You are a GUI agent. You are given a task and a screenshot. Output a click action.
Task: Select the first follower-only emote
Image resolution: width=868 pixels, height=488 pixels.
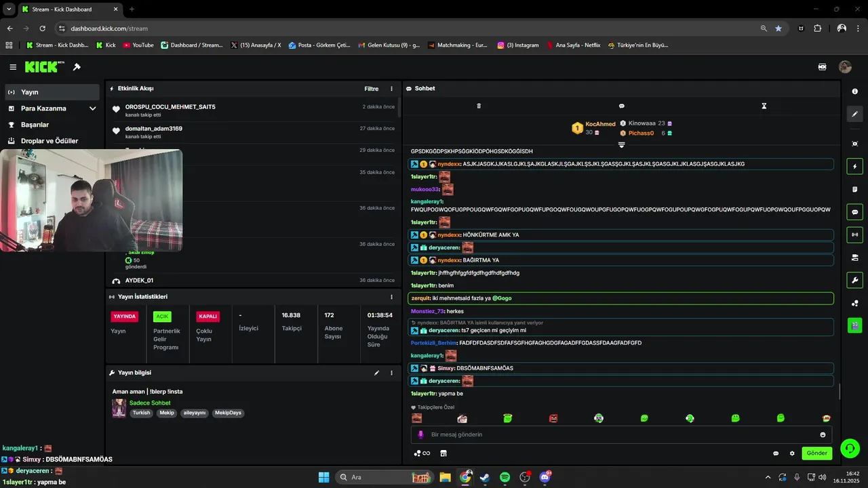(416, 418)
